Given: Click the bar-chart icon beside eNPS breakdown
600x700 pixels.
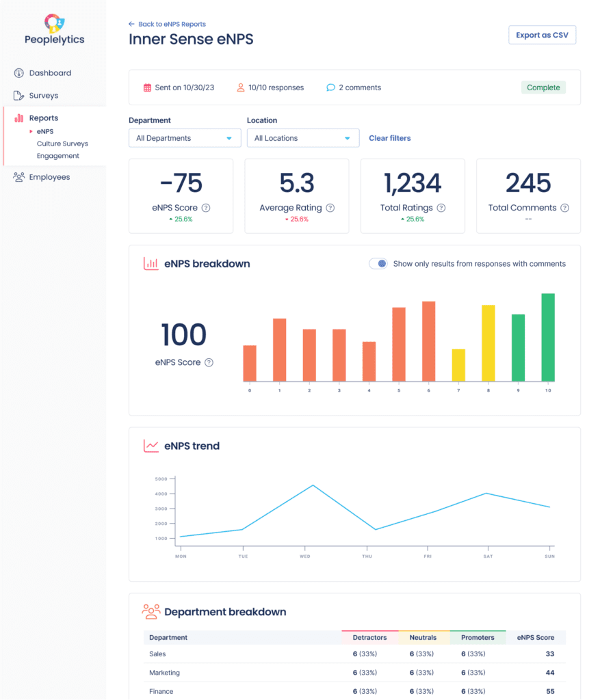Looking at the screenshot, I should (x=151, y=263).
